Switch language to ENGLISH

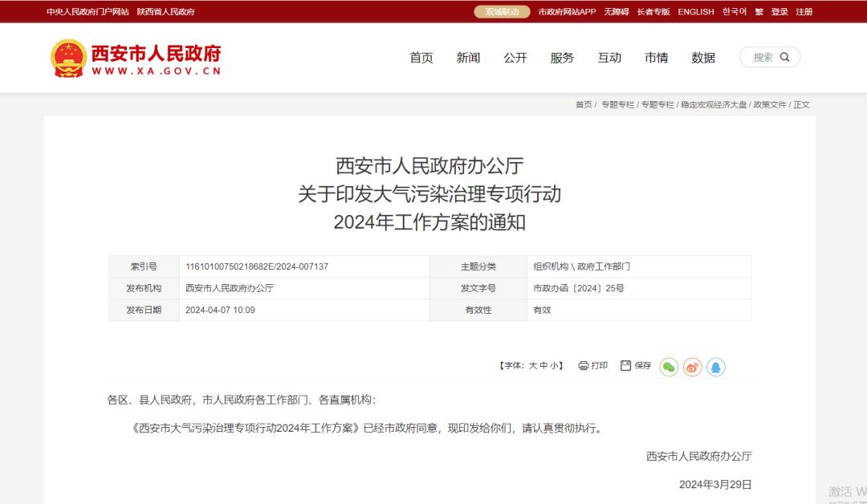tap(696, 11)
